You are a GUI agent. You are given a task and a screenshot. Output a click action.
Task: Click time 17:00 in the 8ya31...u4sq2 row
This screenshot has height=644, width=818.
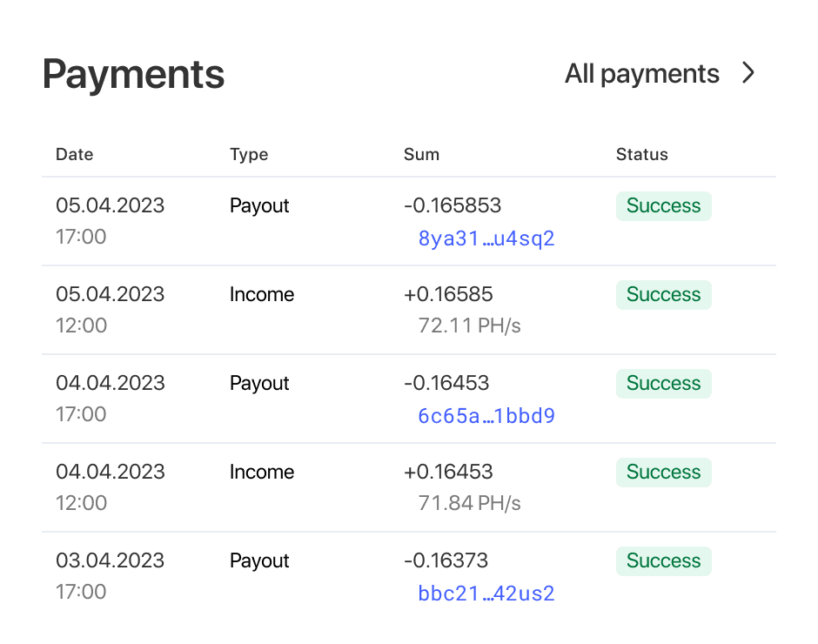coord(81,237)
